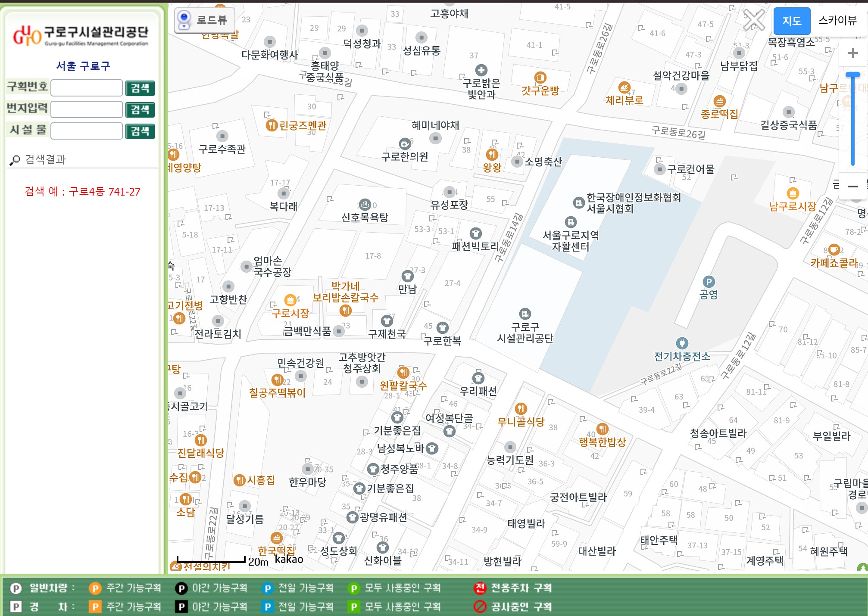Switch to 지도 map view
The height and width of the screenshot is (616, 868).
coord(792,21)
